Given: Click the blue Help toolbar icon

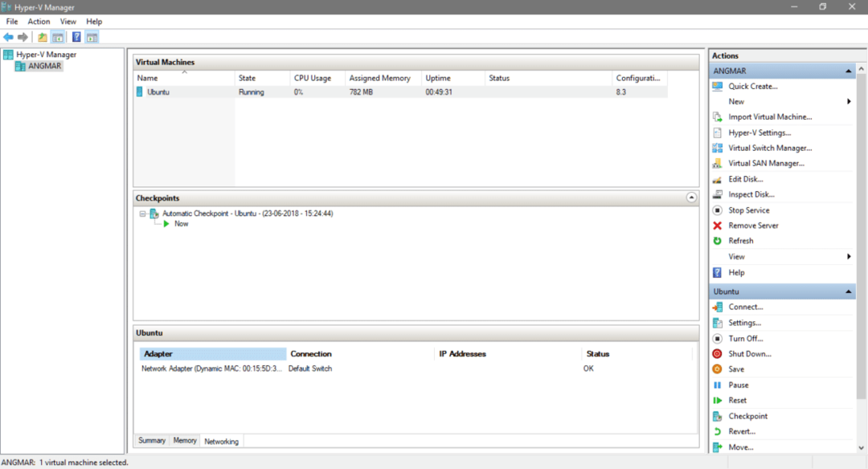Looking at the screenshot, I should point(76,37).
